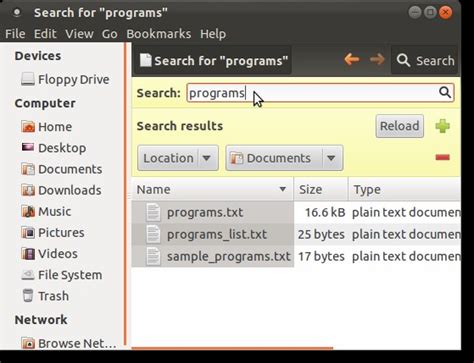Click the programs_list.txt file icon
Image resolution: width=474 pixels, height=363 pixels.
coord(153,234)
